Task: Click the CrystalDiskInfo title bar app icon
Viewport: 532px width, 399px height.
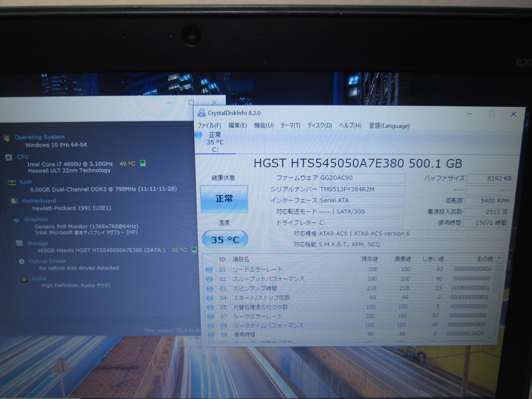Action: [201, 113]
